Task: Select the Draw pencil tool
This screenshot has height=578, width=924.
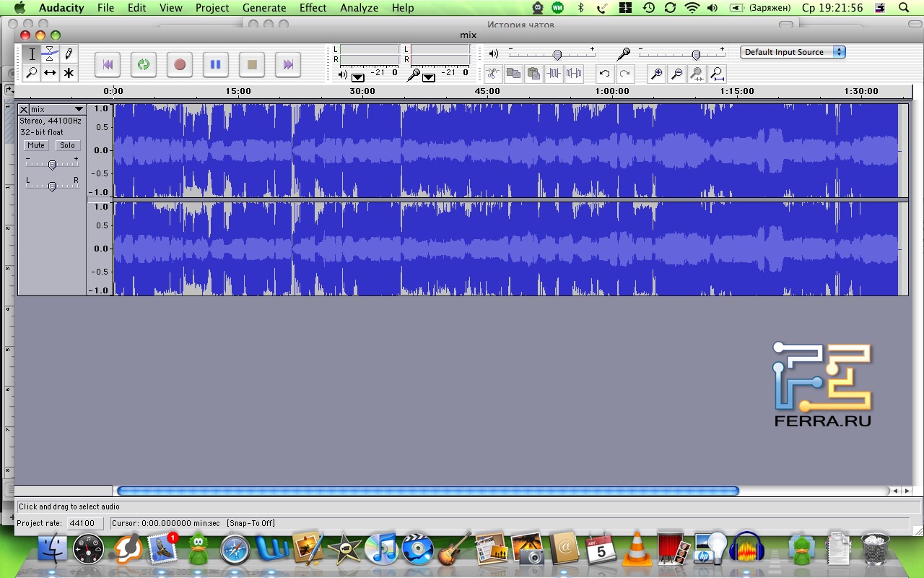Action: [x=69, y=53]
